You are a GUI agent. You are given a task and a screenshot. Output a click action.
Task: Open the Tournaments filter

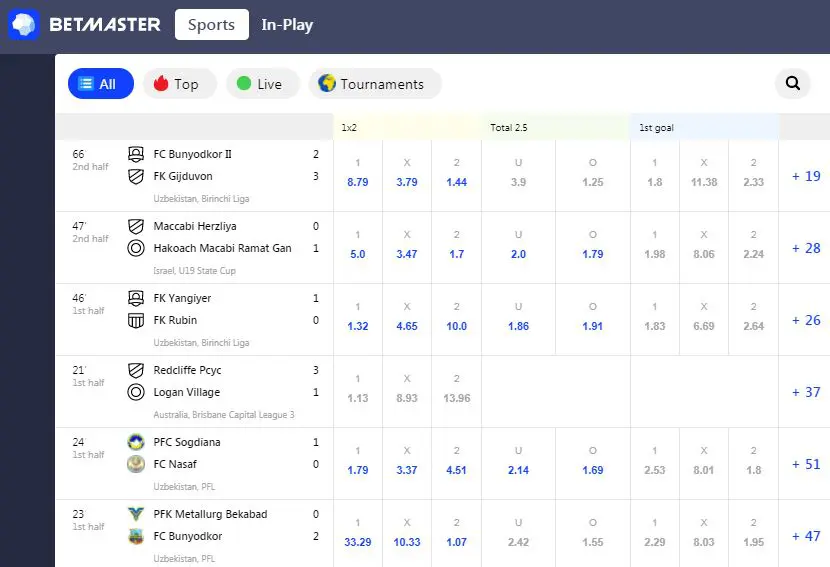pos(375,84)
